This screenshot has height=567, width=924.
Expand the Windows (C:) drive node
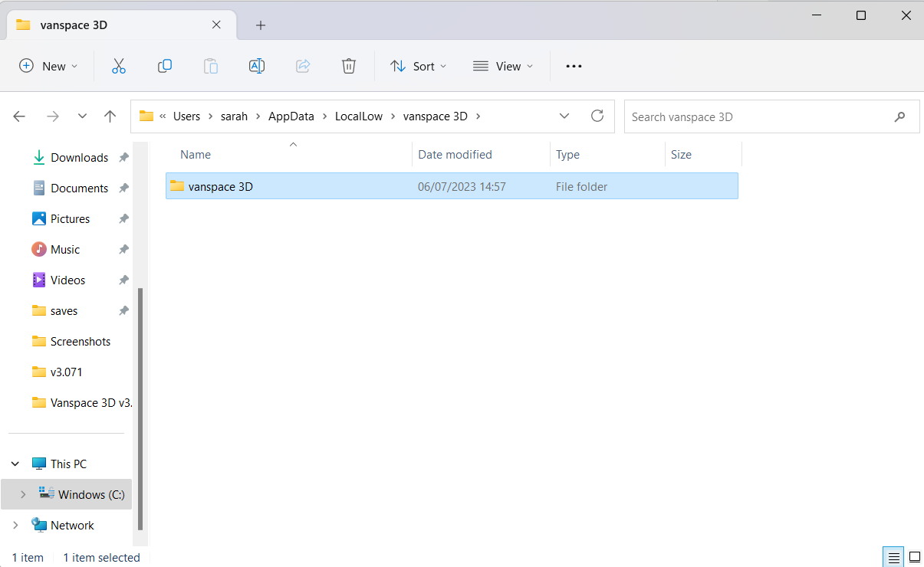[x=23, y=495]
